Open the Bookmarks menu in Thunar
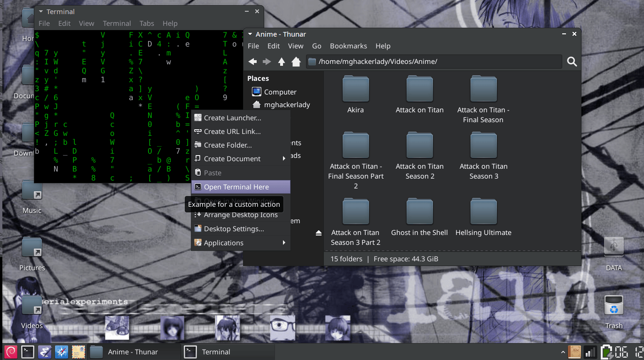The image size is (644, 360). point(348,46)
